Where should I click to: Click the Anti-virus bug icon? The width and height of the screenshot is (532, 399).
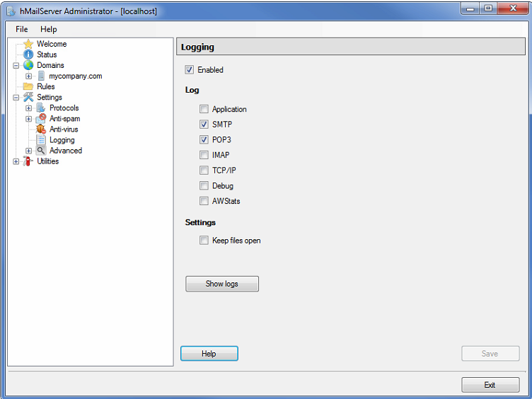click(41, 129)
